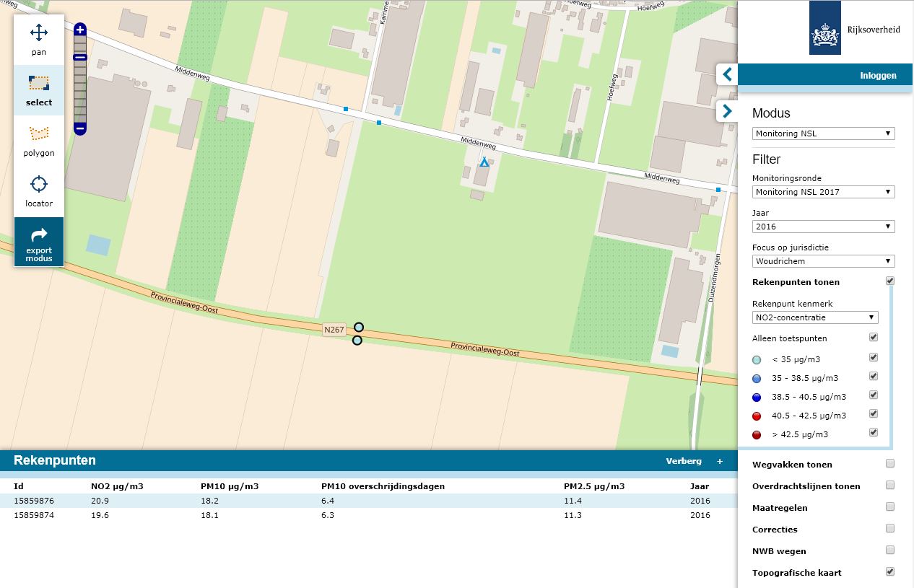Check the Correcties checkbox

[x=890, y=528]
